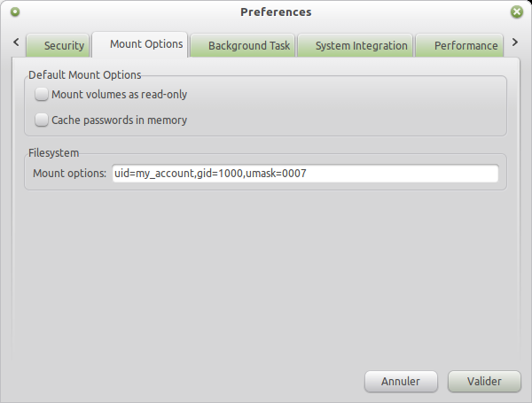Click the "Cache passwords in memory" label text
This screenshot has width=532, height=403.
(x=119, y=120)
